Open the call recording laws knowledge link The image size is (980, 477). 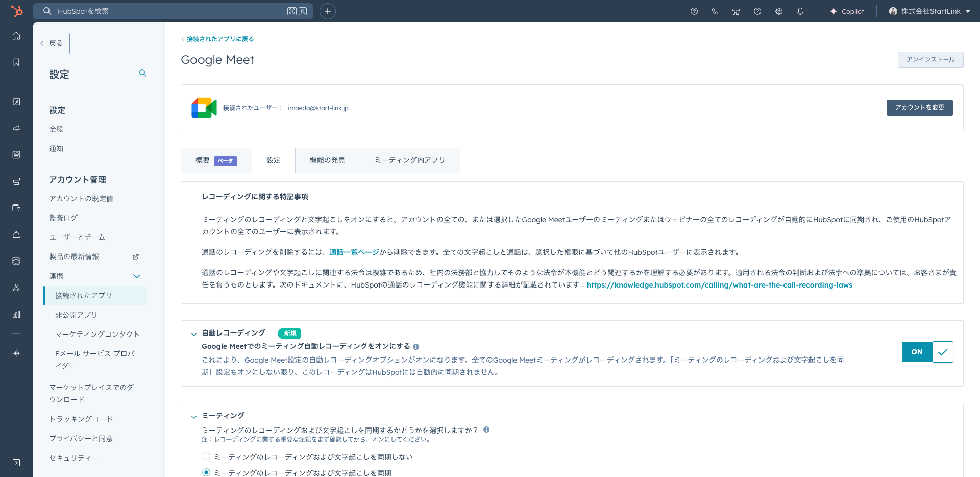[719, 285]
